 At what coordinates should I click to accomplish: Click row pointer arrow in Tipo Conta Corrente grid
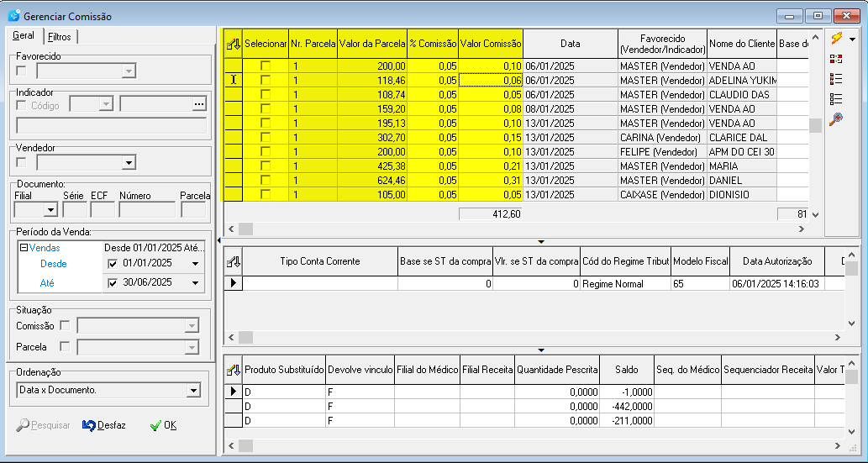pyautogui.click(x=234, y=283)
